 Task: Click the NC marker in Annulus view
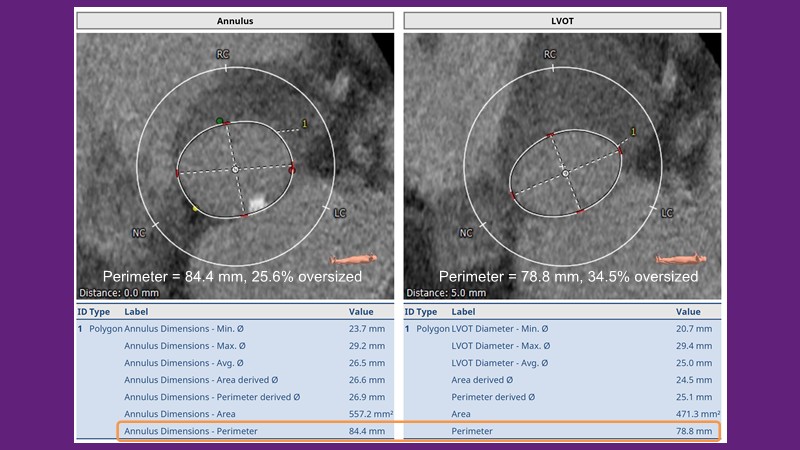139,232
